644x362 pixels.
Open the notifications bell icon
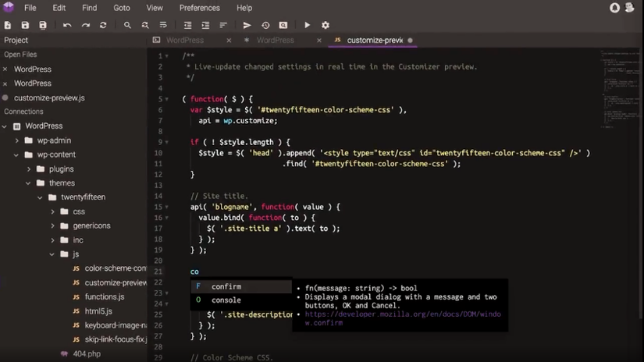point(614,8)
